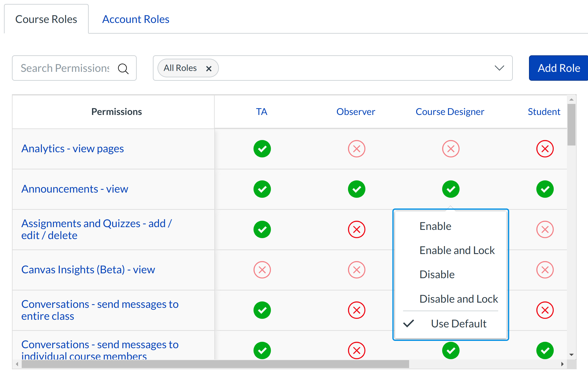Choose Disable and Lock in the menu

point(458,299)
